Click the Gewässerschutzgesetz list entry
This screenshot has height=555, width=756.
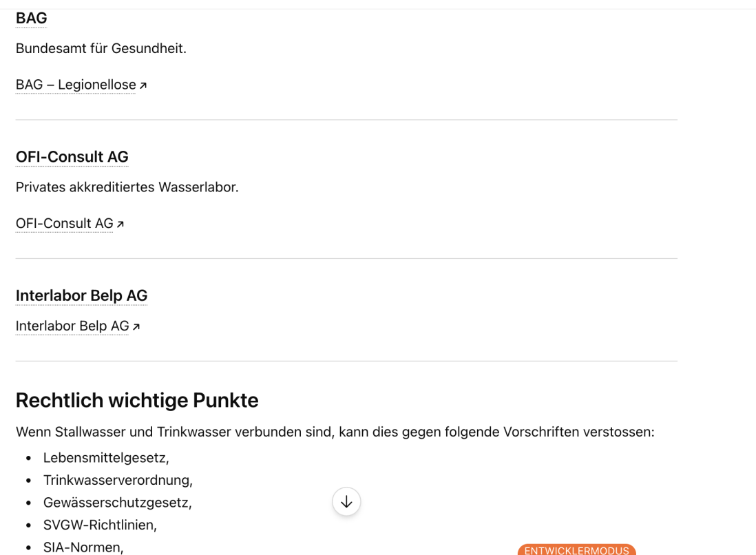pyautogui.click(x=118, y=503)
